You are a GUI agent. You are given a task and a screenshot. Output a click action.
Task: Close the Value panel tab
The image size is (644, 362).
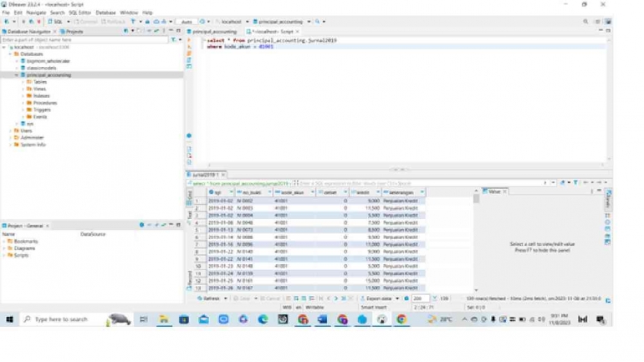505,191
